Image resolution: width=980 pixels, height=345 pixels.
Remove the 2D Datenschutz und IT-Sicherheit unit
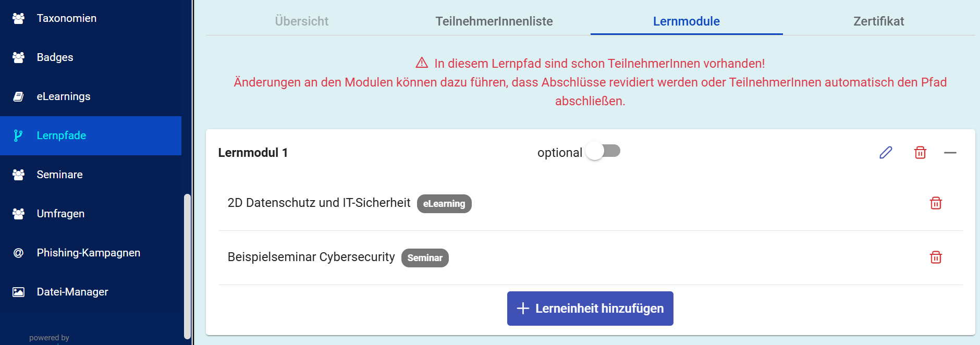tap(936, 203)
